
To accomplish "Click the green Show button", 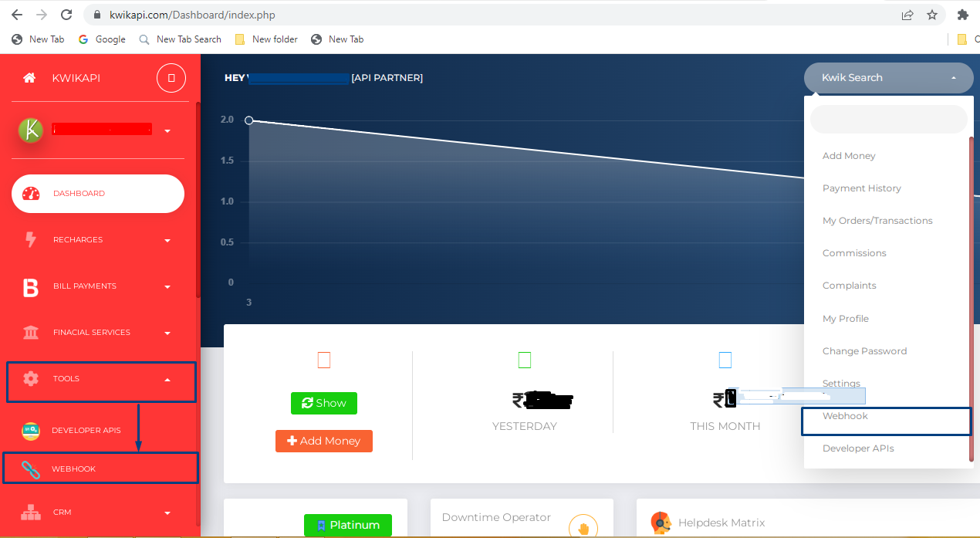I will 324,403.
